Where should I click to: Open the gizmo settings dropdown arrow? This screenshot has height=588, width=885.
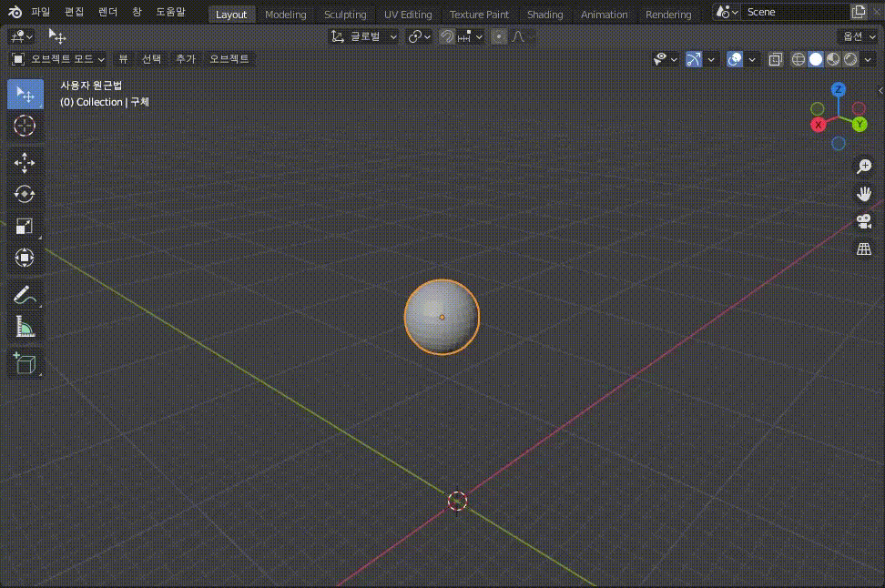pyautogui.click(x=711, y=59)
